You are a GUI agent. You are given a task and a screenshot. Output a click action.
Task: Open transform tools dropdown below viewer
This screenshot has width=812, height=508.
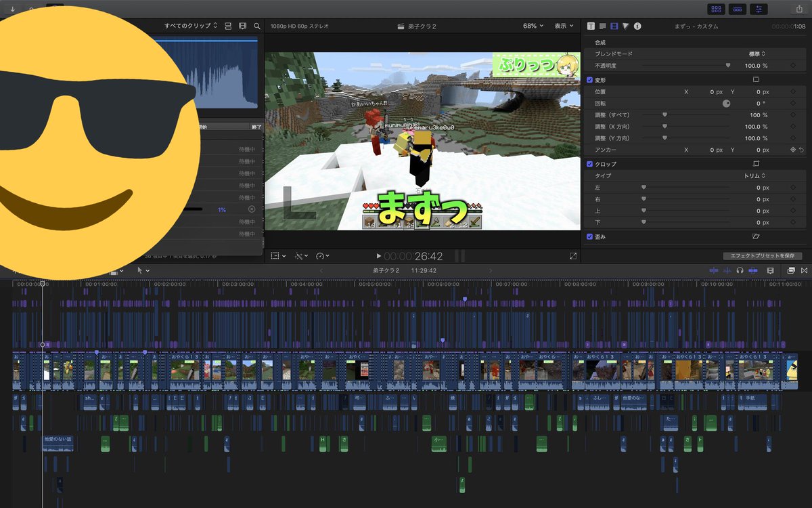tap(278, 256)
